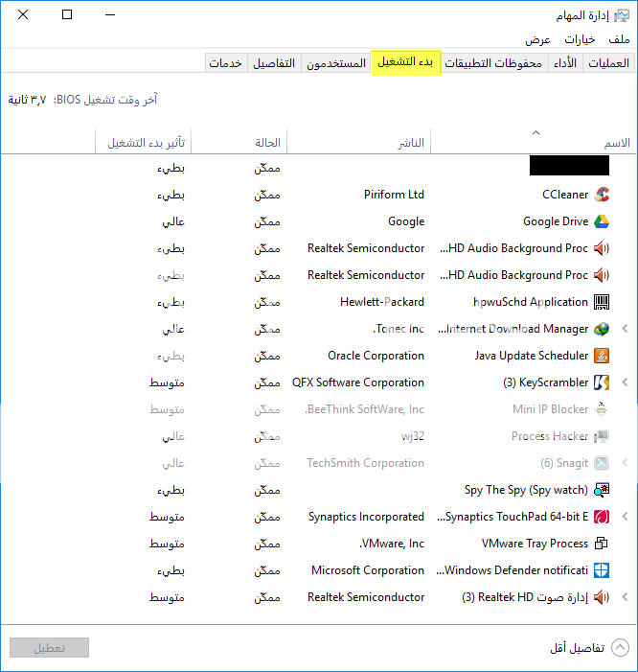This screenshot has height=672, width=638.
Task: Sort by الحالة (Status) column header
Action: pyautogui.click(x=239, y=141)
